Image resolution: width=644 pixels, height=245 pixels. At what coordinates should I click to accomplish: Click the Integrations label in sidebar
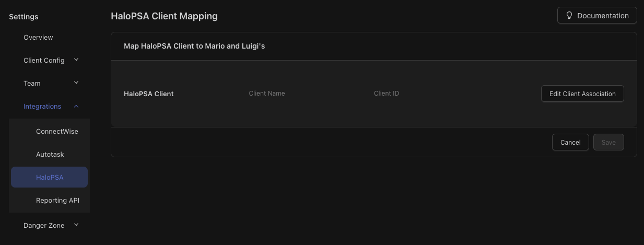(x=42, y=107)
